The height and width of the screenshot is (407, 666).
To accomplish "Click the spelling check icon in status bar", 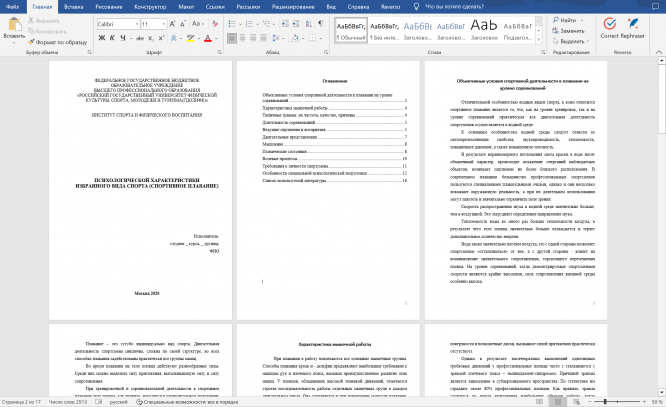I will click(99, 402).
